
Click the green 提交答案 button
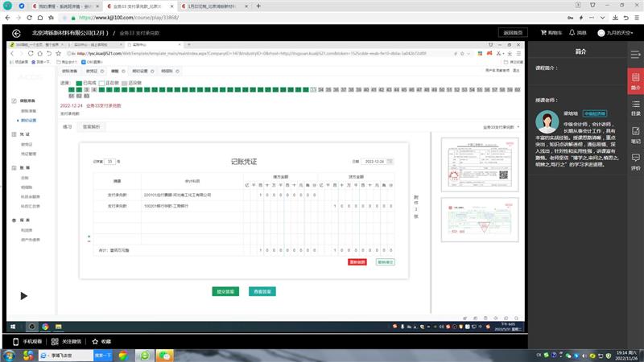click(x=225, y=291)
